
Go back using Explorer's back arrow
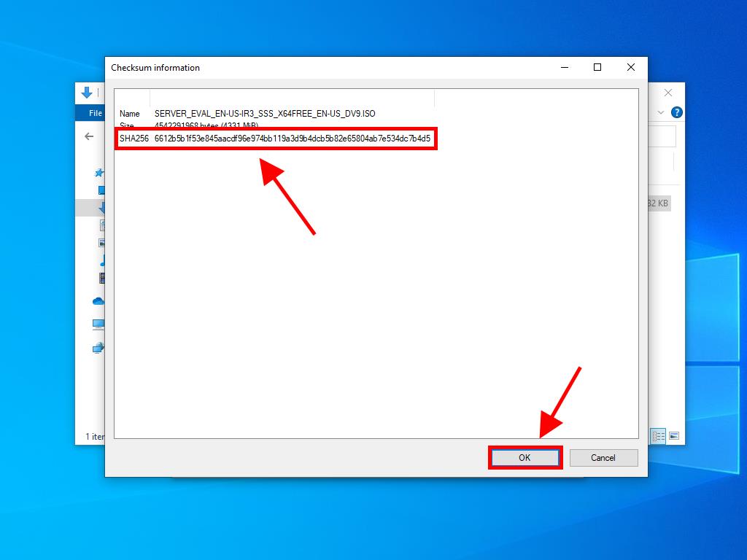click(89, 136)
